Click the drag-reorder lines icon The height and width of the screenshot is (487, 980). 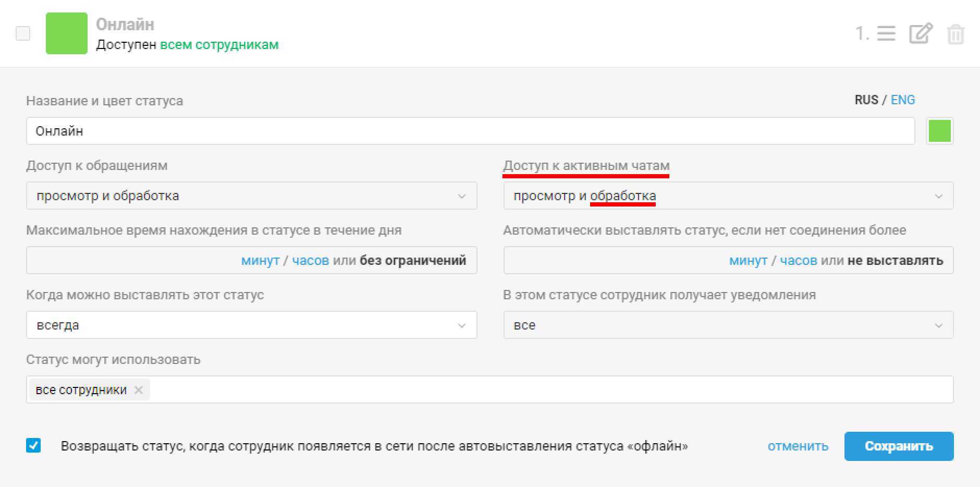(x=886, y=34)
